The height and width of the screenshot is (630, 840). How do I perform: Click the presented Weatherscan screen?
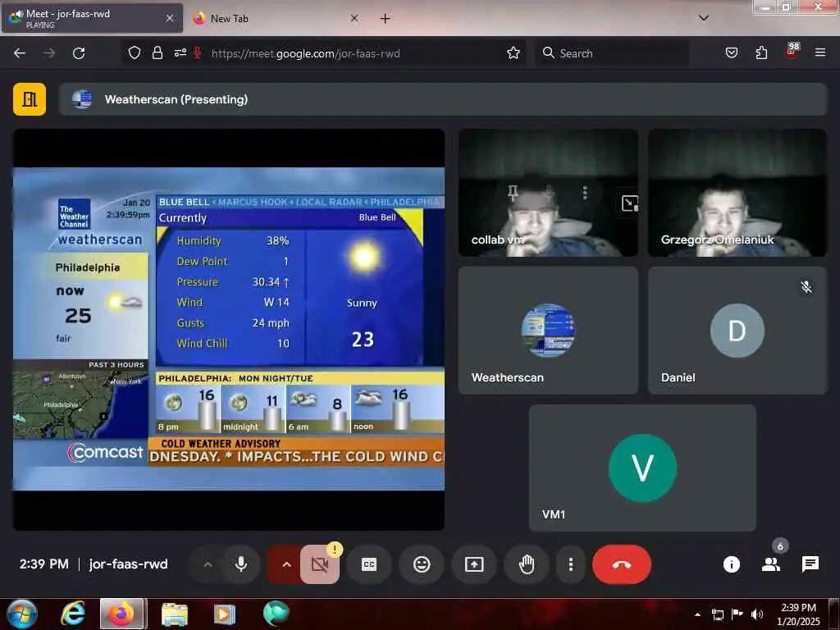[x=229, y=330]
